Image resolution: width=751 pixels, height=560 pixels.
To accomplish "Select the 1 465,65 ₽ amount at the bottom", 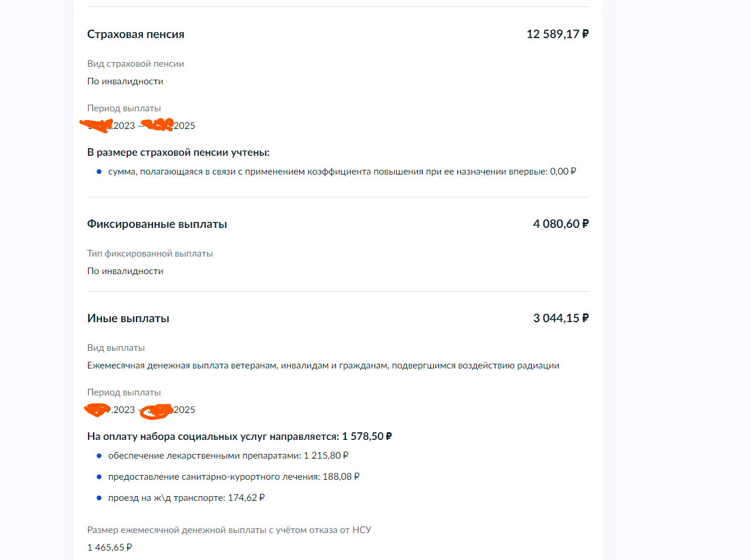I will pyautogui.click(x=110, y=548).
